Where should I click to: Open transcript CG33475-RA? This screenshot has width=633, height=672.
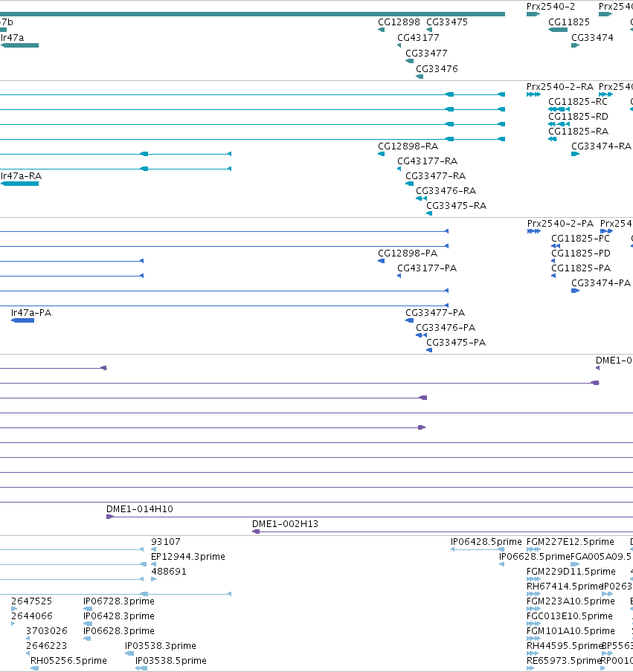tap(456, 206)
